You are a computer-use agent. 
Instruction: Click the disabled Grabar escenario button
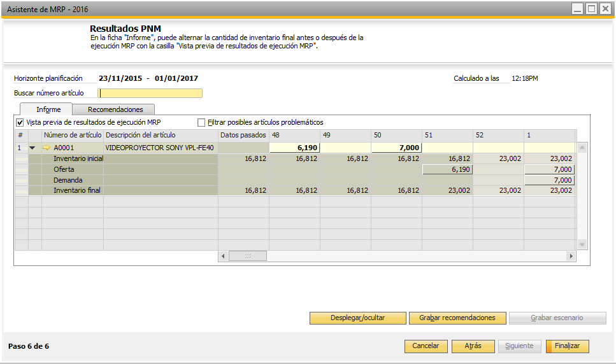click(x=557, y=318)
